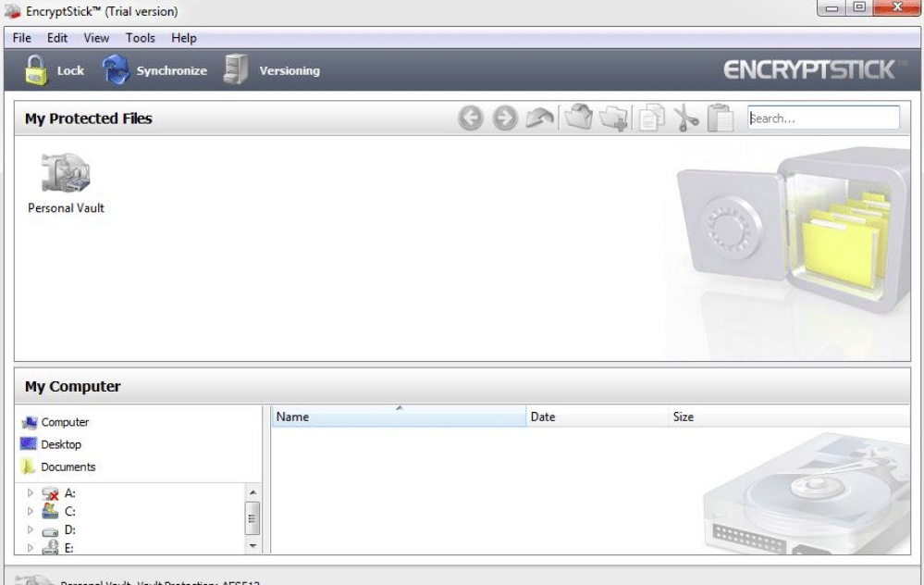Select the E: drive icon
This screenshot has height=585, width=924.
(50, 547)
